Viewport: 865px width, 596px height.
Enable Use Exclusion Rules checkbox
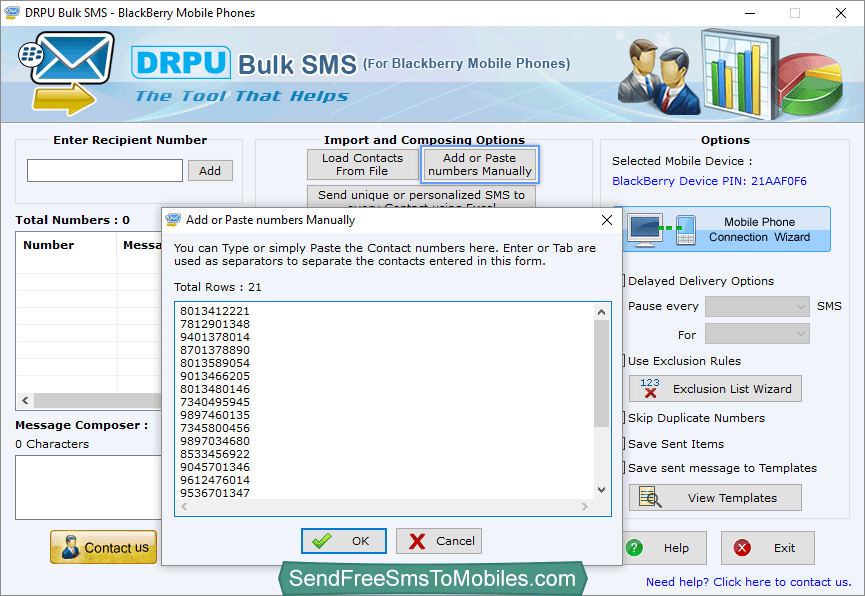click(x=623, y=361)
